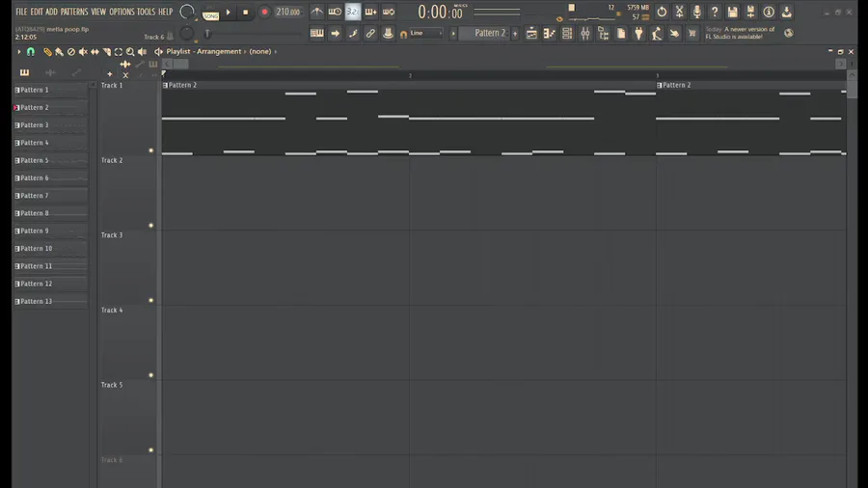Toggle blend recording overdub button
Screen dimensions: 868x488
pyautogui.click(x=370, y=12)
